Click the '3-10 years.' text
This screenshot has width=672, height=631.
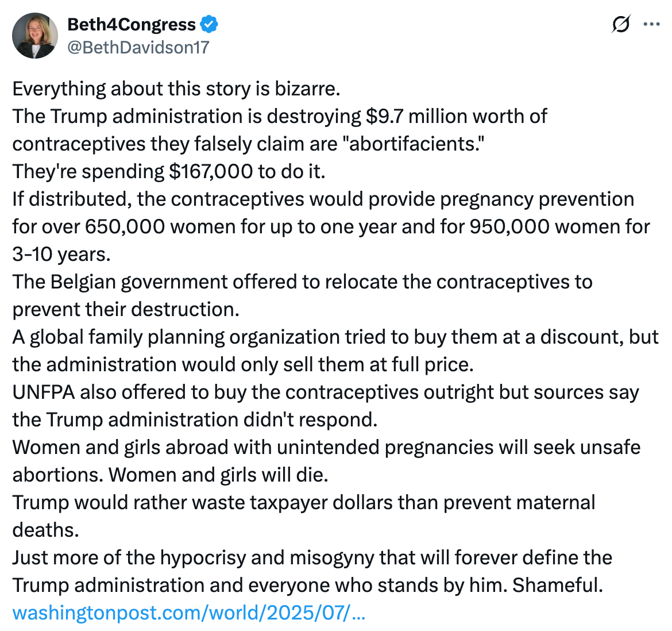61,255
